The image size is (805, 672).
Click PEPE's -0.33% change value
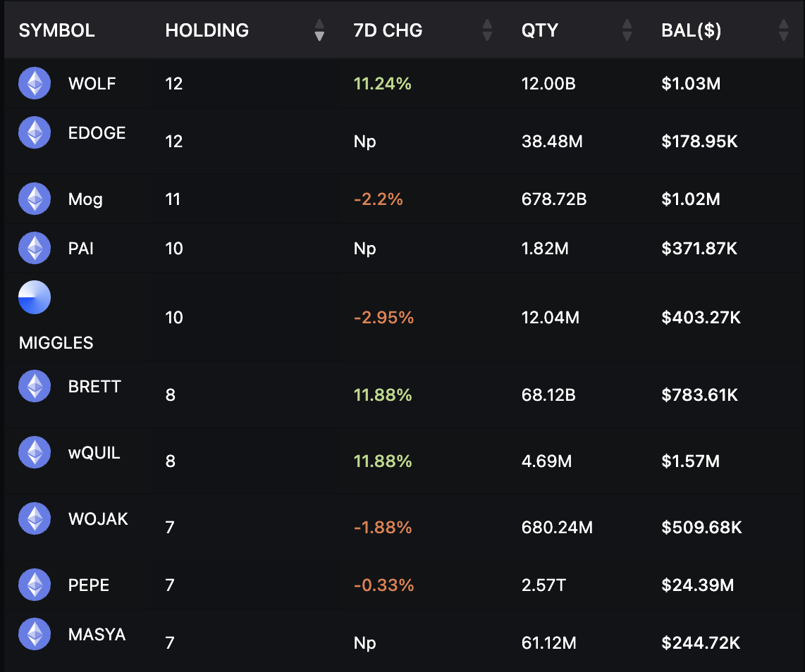(x=383, y=585)
